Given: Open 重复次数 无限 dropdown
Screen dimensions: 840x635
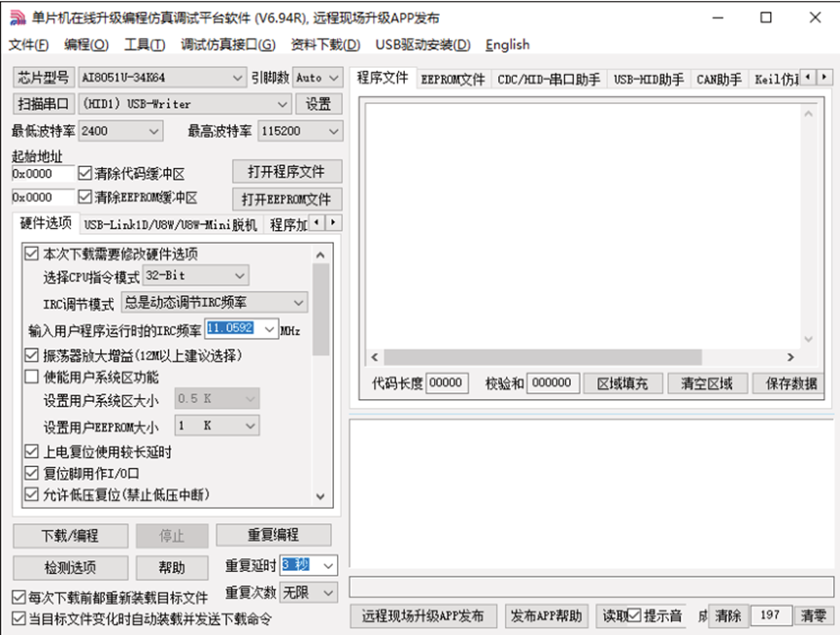Looking at the screenshot, I should (309, 592).
